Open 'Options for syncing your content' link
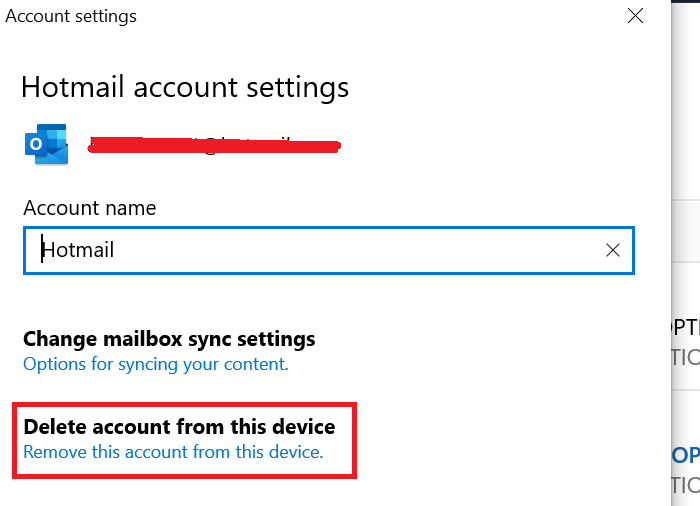This screenshot has width=700, height=506. [155, 364]
